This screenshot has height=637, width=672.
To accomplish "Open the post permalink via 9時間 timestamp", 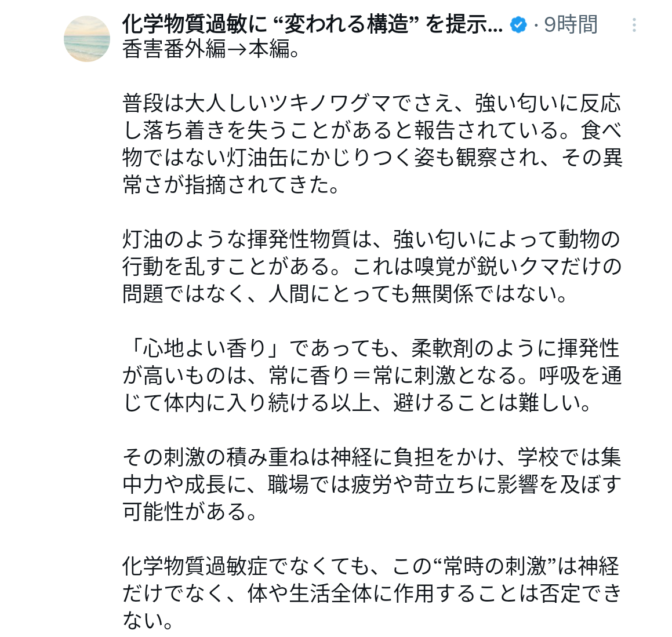I will click(x=571, y=24).
